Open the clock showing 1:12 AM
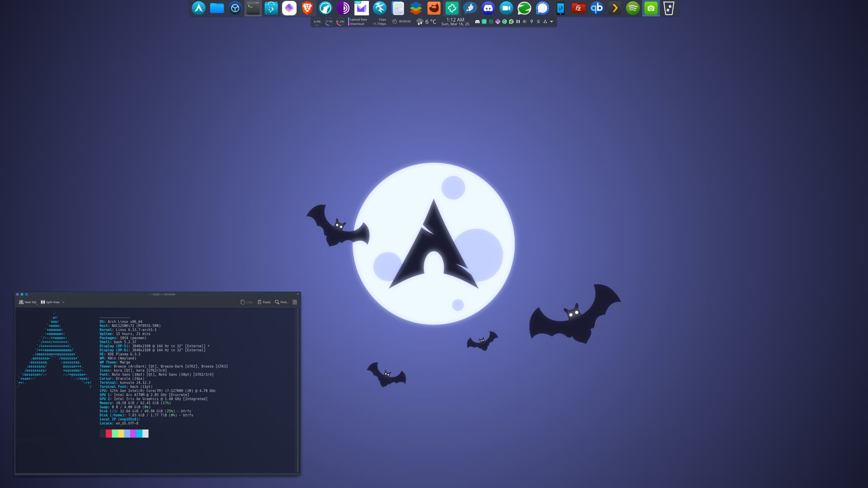 (455, 22)
